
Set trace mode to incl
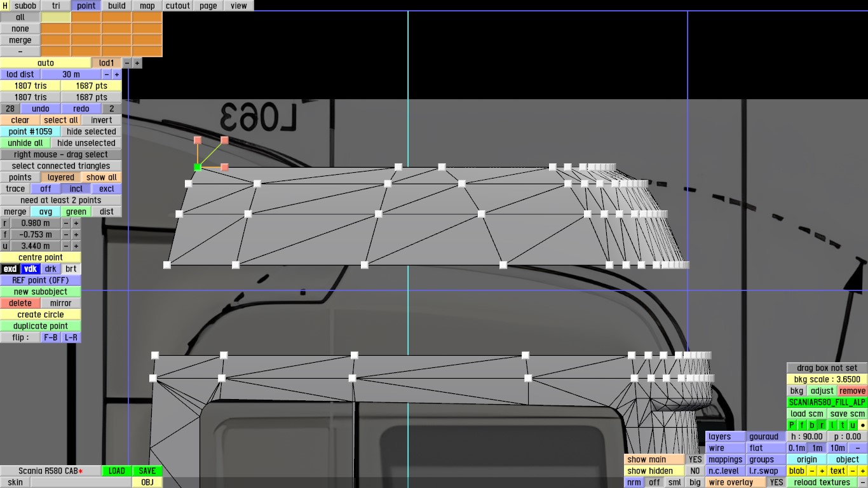click(x=76, y=189)
